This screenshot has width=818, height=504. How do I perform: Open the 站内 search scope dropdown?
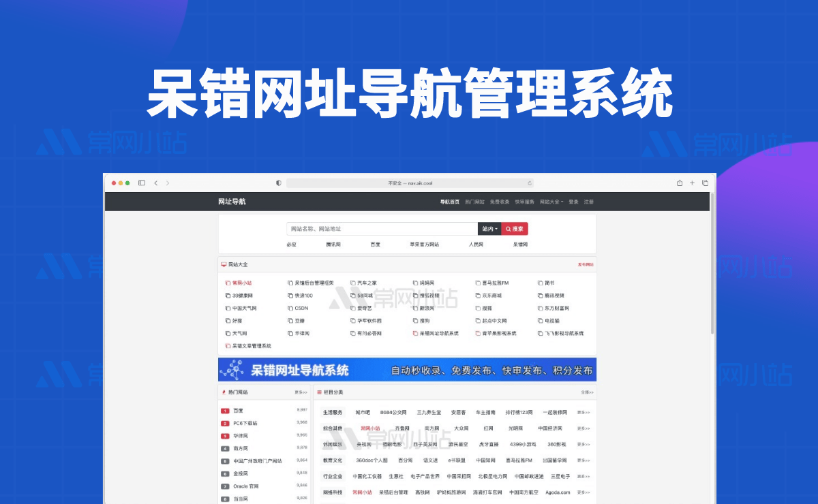pos(489,229)
